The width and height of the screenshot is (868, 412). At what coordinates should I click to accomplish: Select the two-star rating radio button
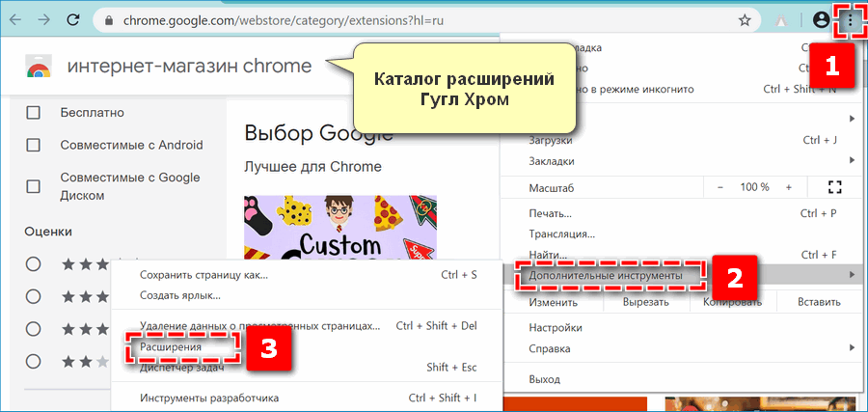34,362
